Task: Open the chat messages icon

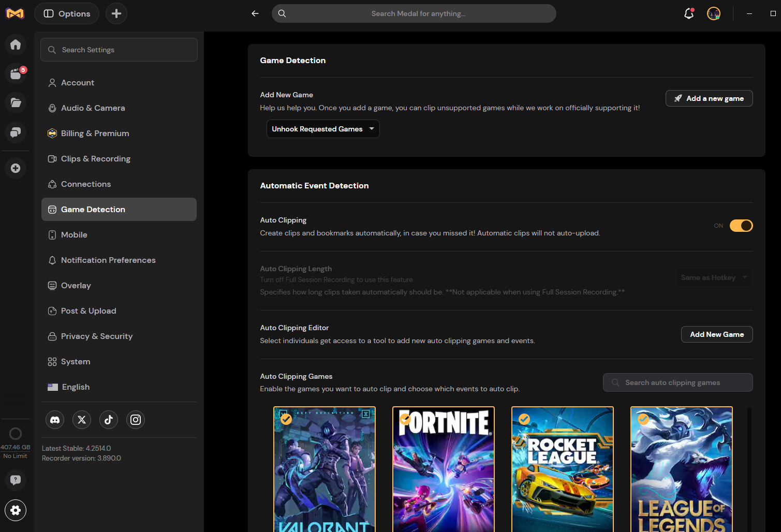Action: (x=16, y=132)
